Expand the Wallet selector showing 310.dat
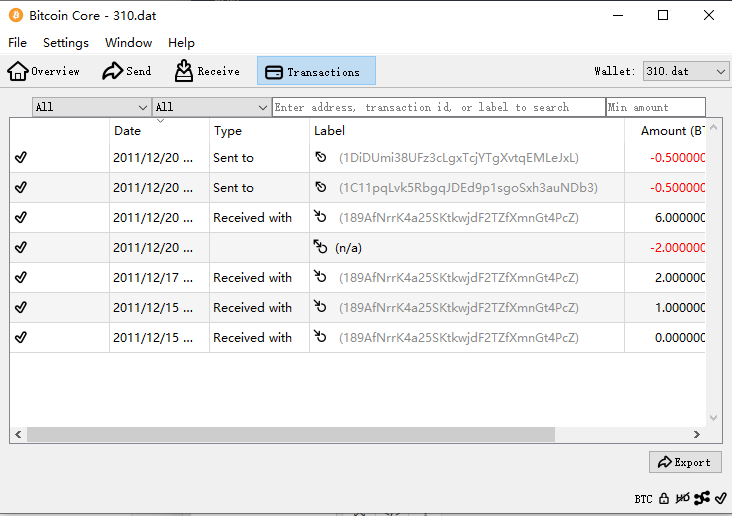 [x=685, y=71]
